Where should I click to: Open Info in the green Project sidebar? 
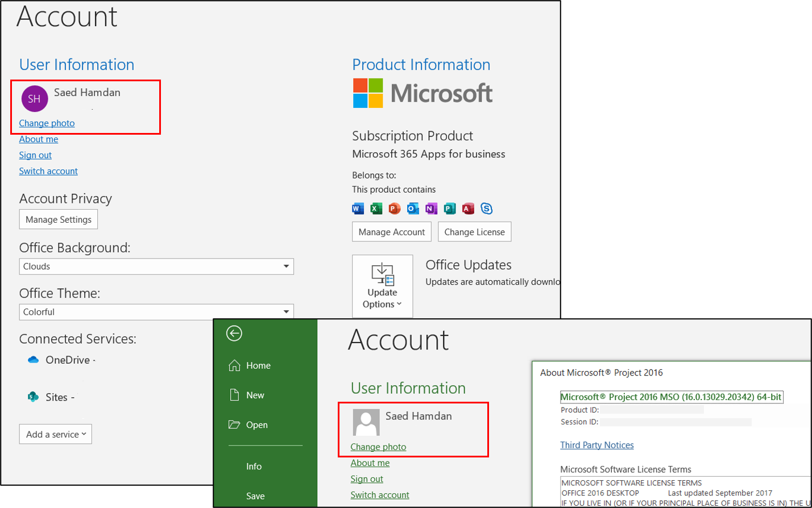click(x=254, y=466)
